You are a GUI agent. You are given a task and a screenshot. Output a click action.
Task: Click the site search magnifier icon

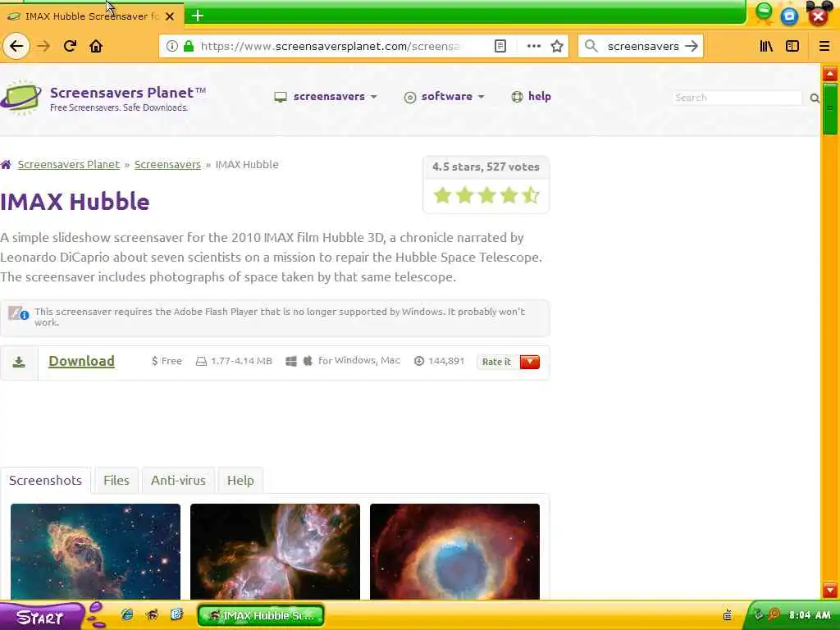815,98
